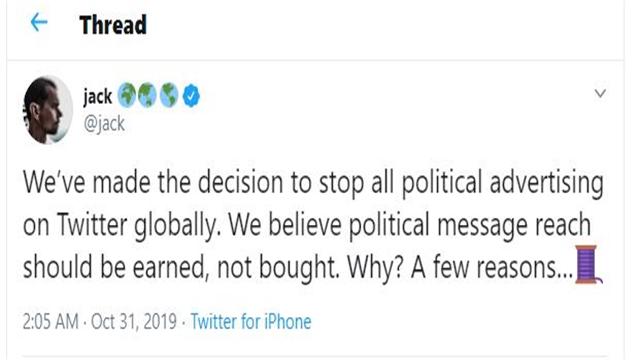The image size is (640, 360).
Task: Open the Twitter for iPhone source link
Action: pos(251,322)
